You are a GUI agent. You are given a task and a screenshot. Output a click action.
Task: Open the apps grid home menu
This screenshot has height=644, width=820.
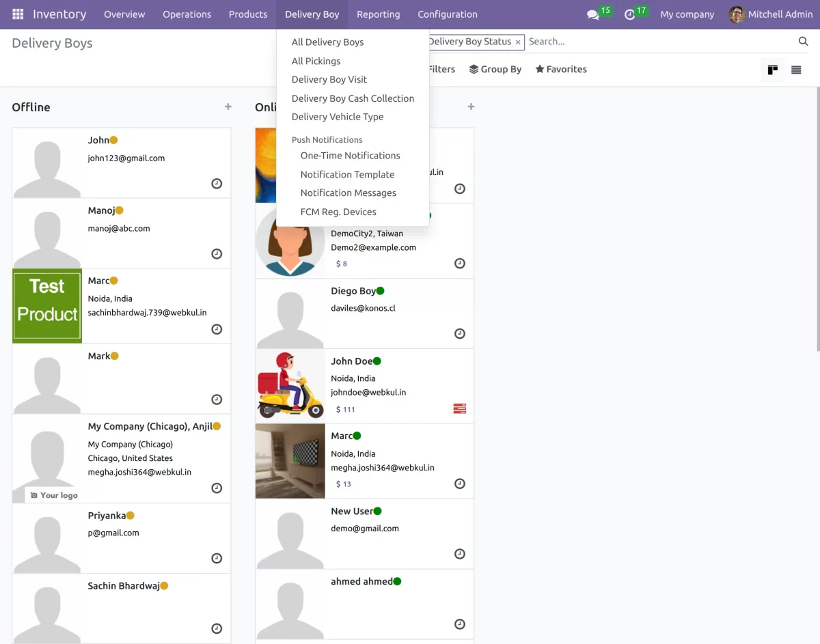(x=18, y=14)
